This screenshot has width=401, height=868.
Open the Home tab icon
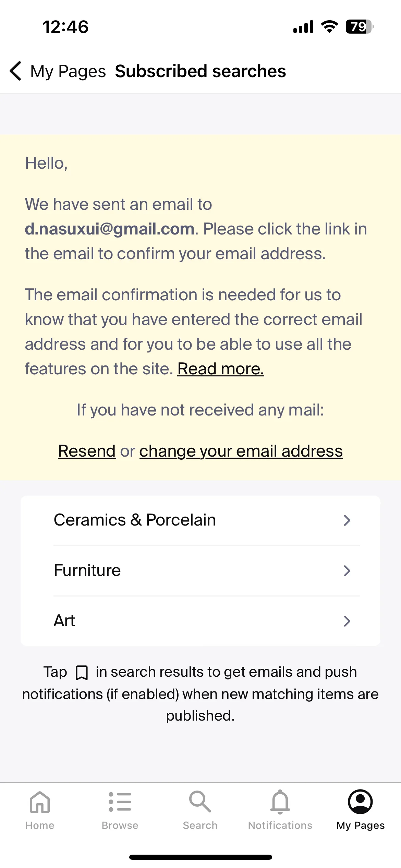click(x=40, y=802)
